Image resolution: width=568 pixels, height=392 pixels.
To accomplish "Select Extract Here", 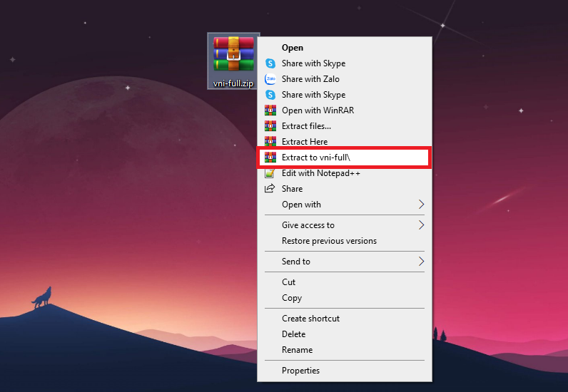I will (x=344, y=142).
